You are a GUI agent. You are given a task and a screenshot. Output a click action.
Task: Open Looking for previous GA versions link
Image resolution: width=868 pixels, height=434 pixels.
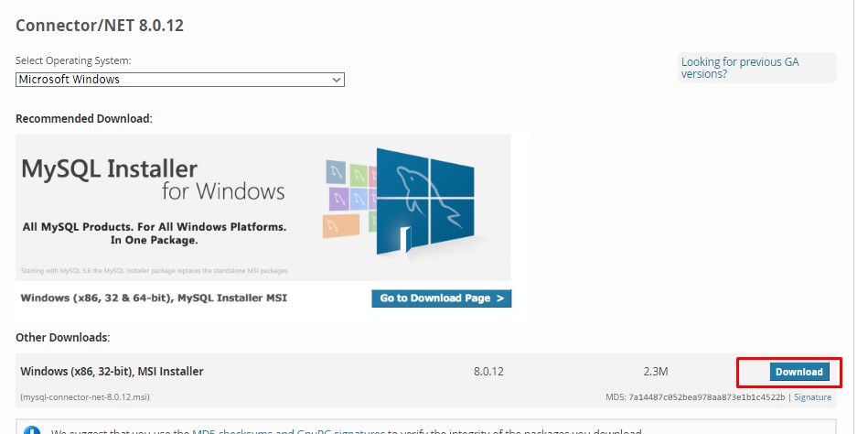click(740, 68)
